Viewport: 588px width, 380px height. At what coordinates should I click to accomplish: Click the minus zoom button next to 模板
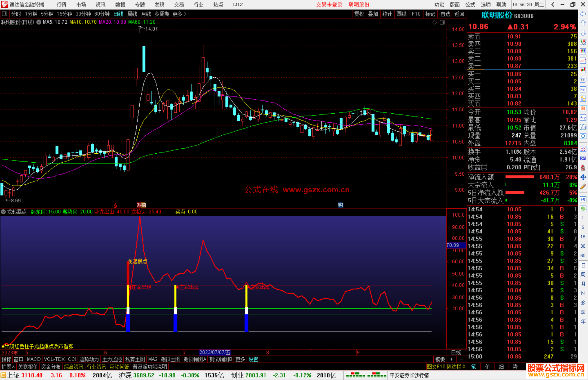coord(461,359)
